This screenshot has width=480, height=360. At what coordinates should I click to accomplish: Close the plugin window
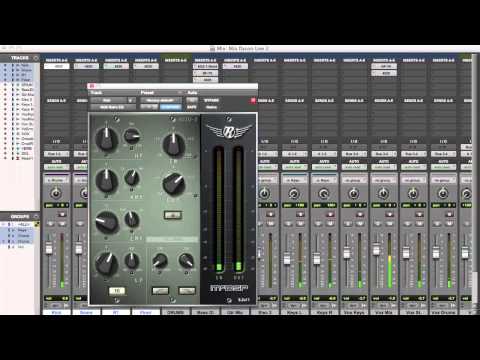pyautogui.click(x=92, y=86)
